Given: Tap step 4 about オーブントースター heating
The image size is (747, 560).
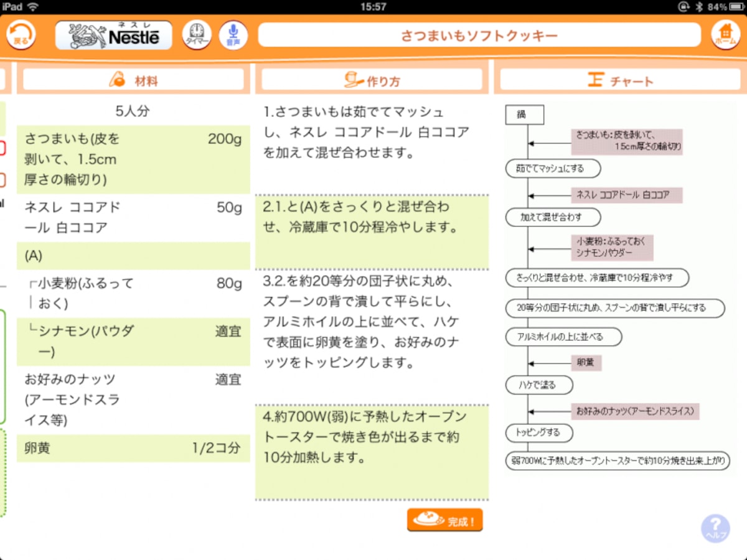Looking at the screenshot, I should (x=372, y=452).
